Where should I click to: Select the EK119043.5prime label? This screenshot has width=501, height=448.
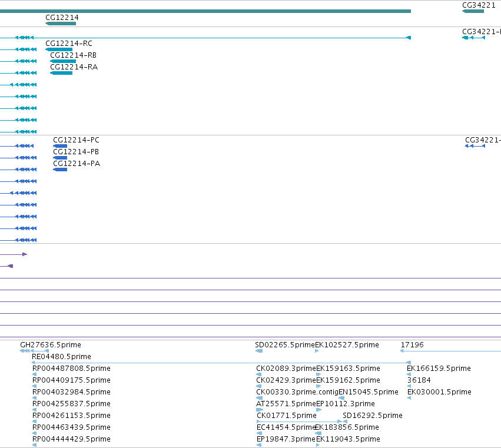click(x=348, y=439)
